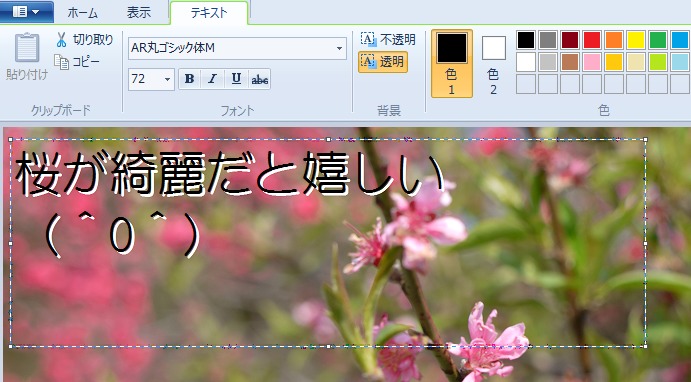Open the Paint application menu button
Image resolution: width=691 pixels, height=382 pixels.
(x=26, y=12)
